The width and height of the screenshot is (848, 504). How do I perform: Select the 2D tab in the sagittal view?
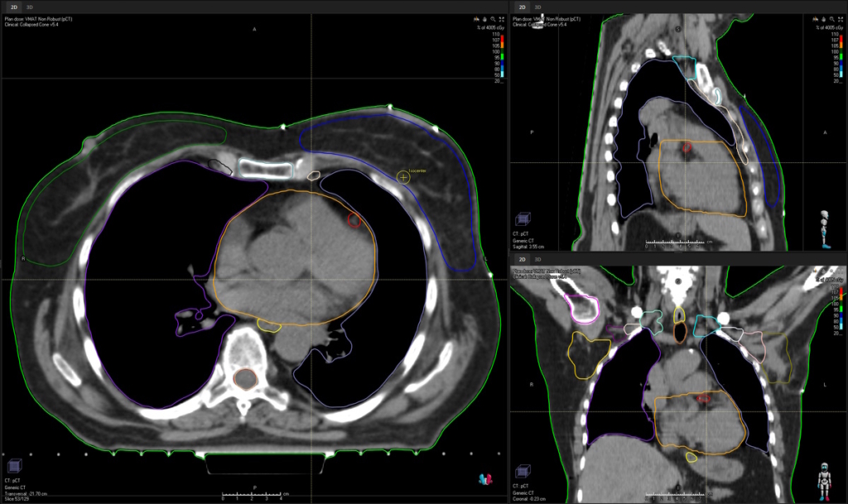click(523, 7)
